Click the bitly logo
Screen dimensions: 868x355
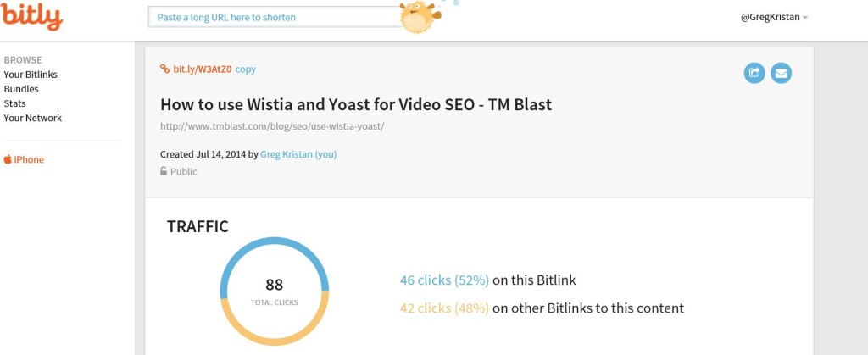31,15
